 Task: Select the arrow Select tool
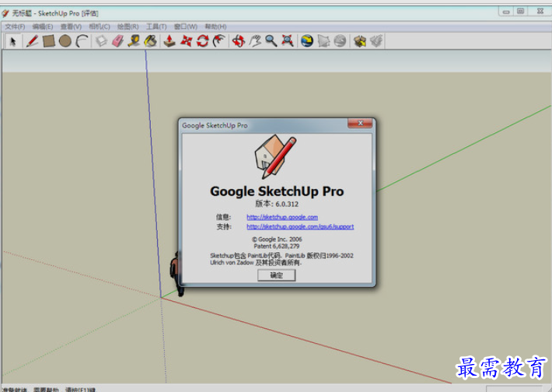pos(13,41)
